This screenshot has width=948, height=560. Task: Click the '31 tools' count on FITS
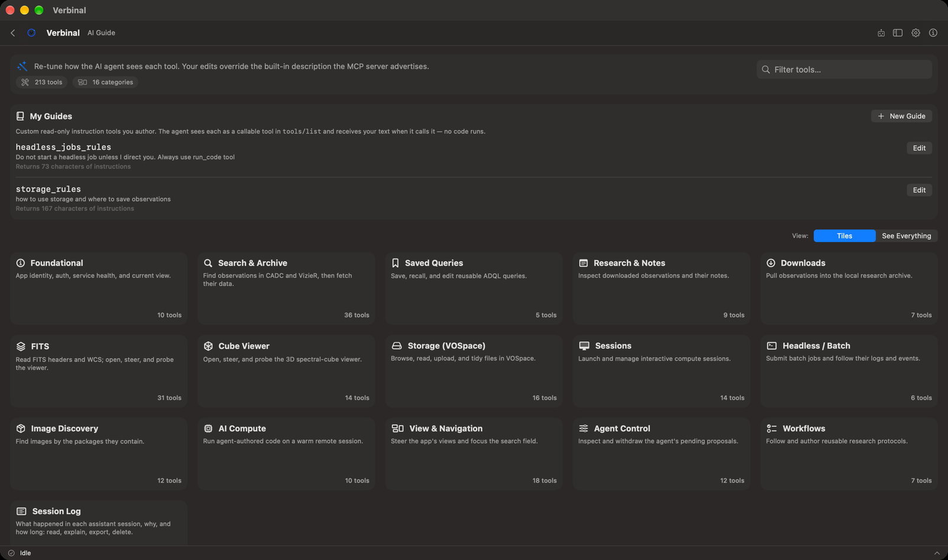pos(169,399)
